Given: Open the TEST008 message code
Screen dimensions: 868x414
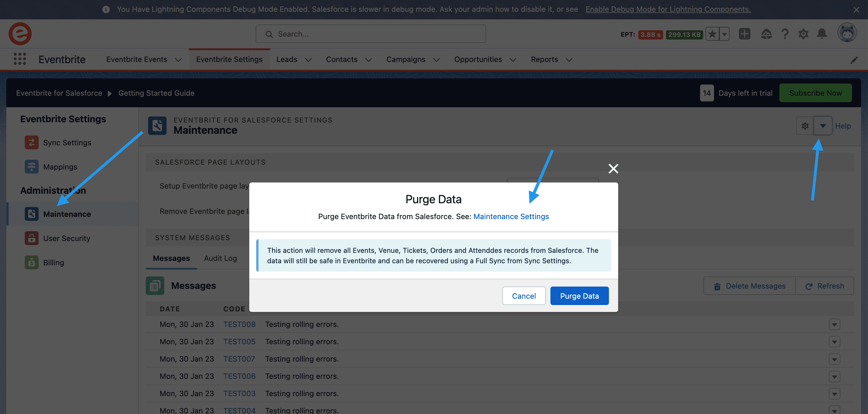Looking at the screenshot, I should pyautogui.click(x=239, y=324).
